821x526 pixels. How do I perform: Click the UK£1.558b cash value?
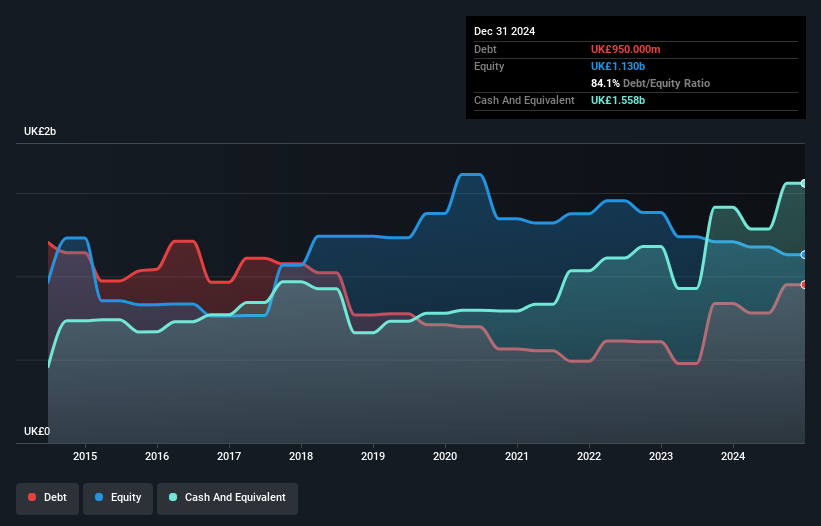(618, 100)
